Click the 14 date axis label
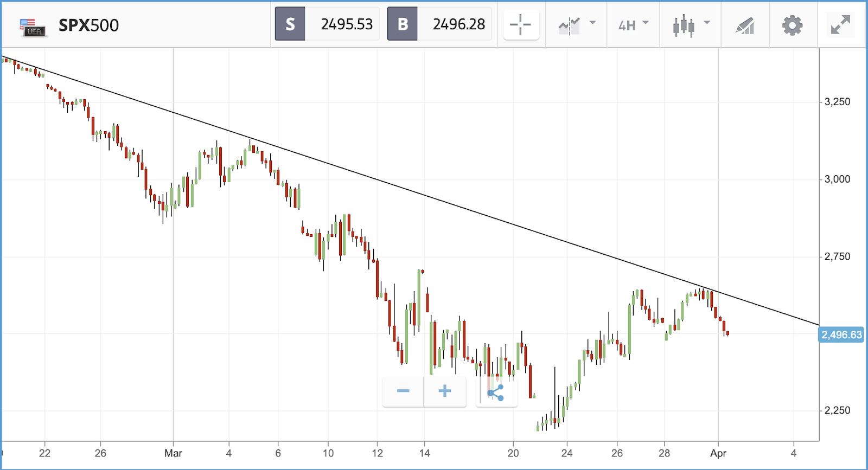Image resolution: width=868 pixels, height=470 pixels. point(424,453)
